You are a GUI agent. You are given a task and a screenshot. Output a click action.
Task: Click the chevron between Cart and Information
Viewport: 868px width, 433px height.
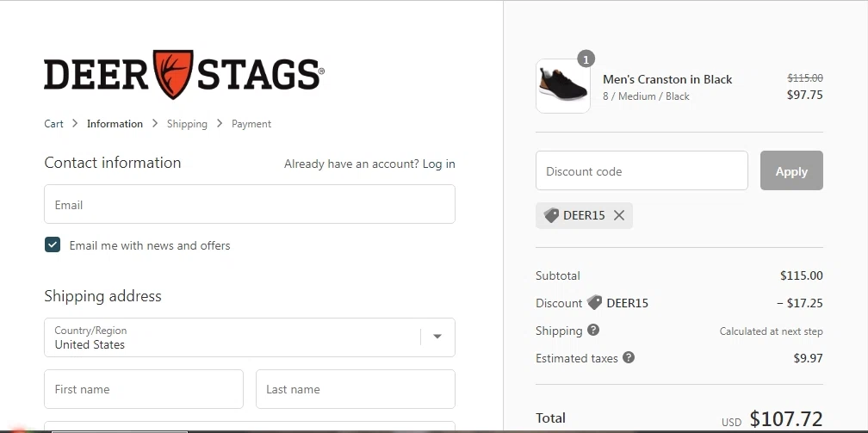pos(75,123)
